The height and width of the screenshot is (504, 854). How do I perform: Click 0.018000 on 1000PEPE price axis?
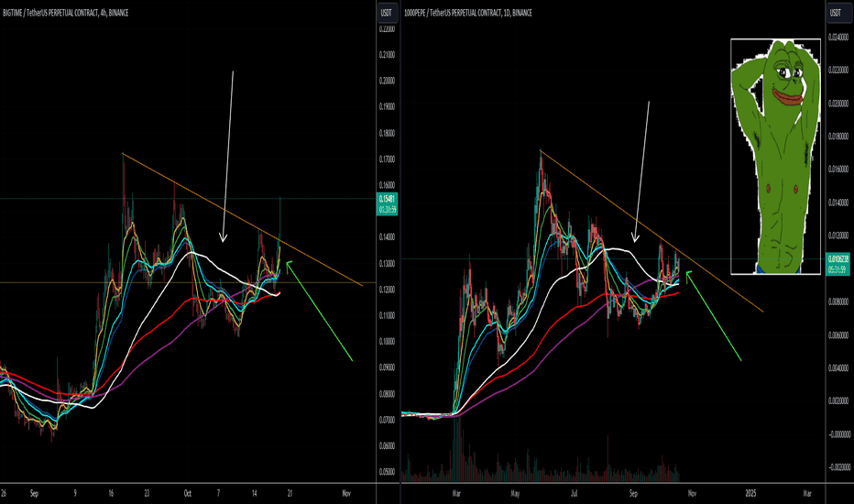pyautogui.click(x=838, y=137)
